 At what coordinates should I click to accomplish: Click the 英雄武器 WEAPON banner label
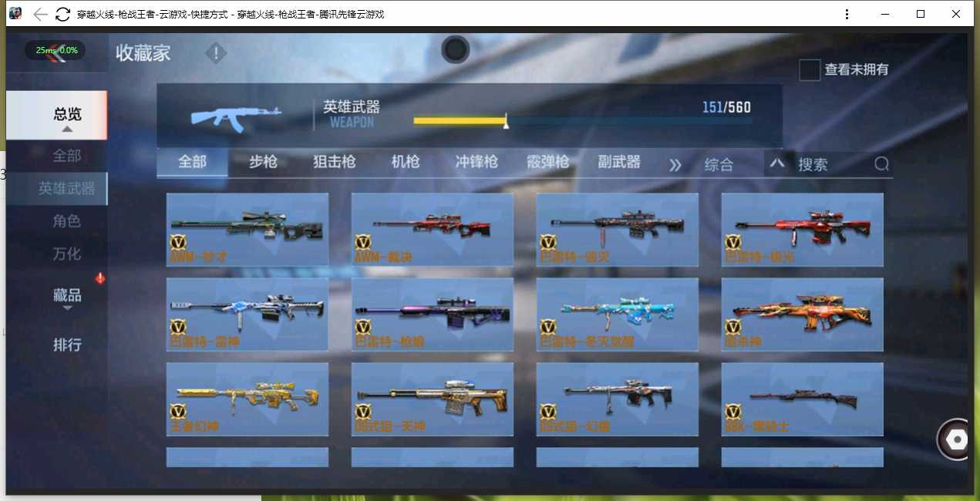[351, 113]
